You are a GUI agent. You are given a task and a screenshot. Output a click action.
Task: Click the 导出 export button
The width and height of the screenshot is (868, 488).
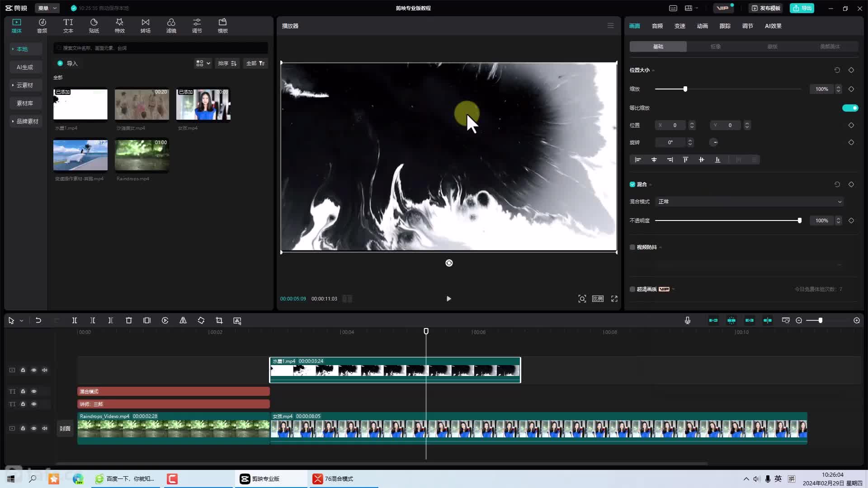802,8
